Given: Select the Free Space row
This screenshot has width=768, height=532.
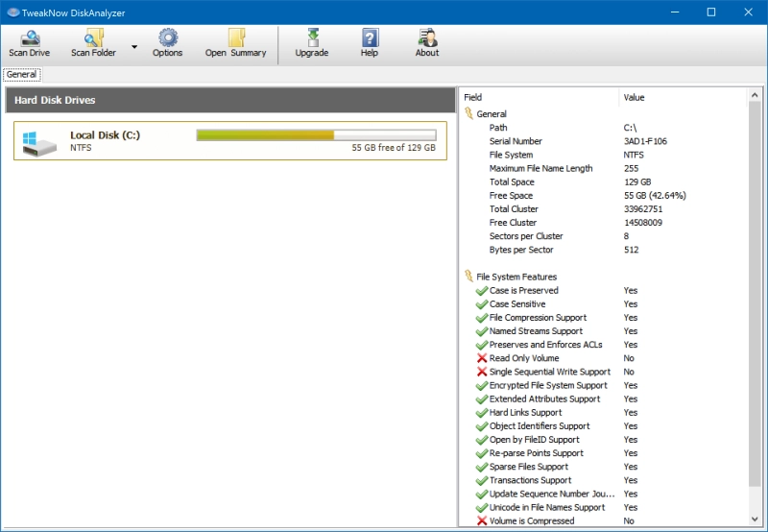Looking at the screenshot, I should (x=604, y=196).
